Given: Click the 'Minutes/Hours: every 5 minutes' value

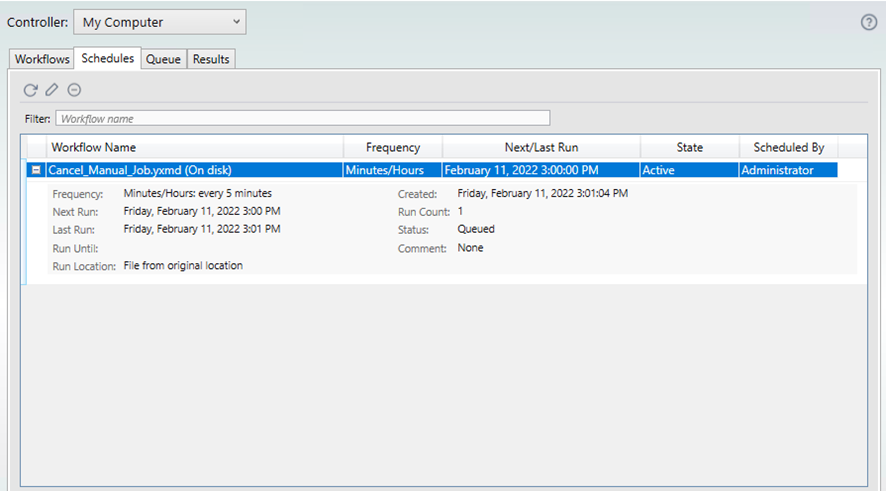Looking at the screenshot, I should pyautogui.click(x=198, y=193).
